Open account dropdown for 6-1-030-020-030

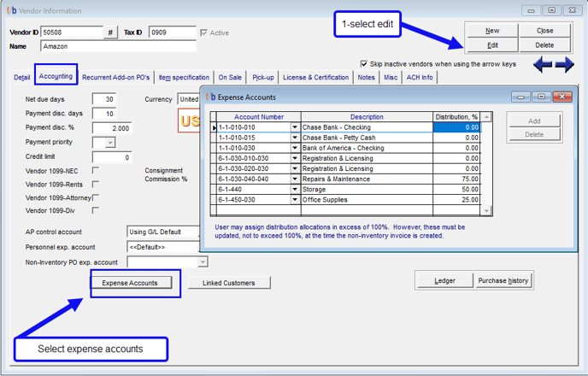coord(295,168)
